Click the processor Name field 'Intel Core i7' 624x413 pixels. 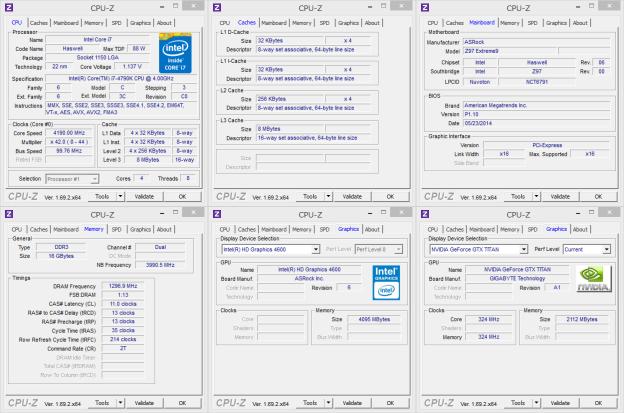[x=98, y=39]
